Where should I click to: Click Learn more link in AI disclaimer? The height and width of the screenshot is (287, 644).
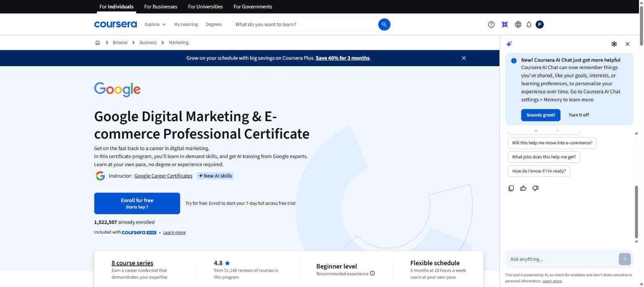(552, 281)
